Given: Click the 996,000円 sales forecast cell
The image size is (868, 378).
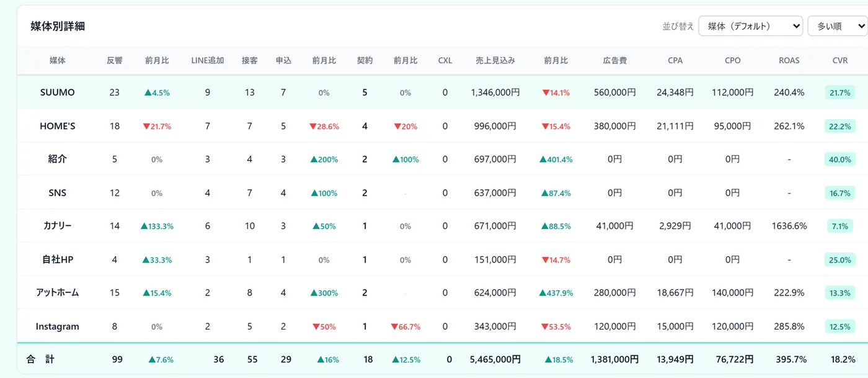Looking at the screenshot, I should click(x=495, y=126).
